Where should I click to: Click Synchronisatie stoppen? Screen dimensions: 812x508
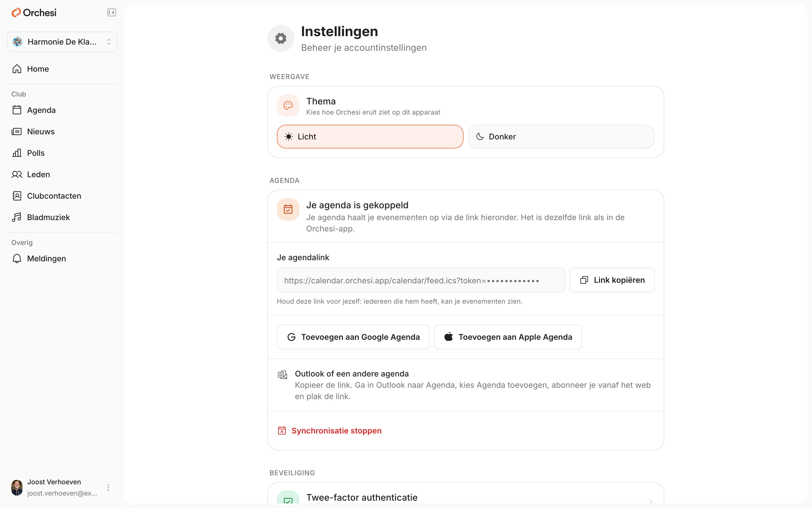pyautogui.click(x=330, y=431)
